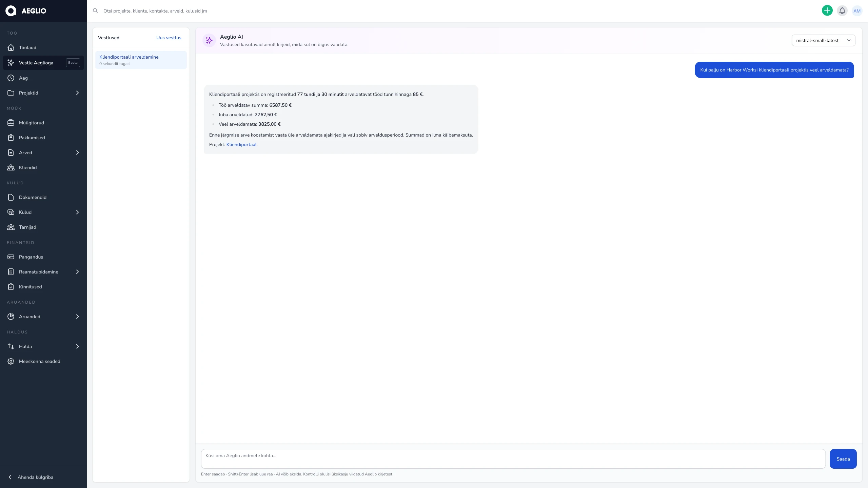The height and width of the screenshot is (488, 868).
Task: Click the Meeskonna seaded gear icon
Action: tap(11, 361)
